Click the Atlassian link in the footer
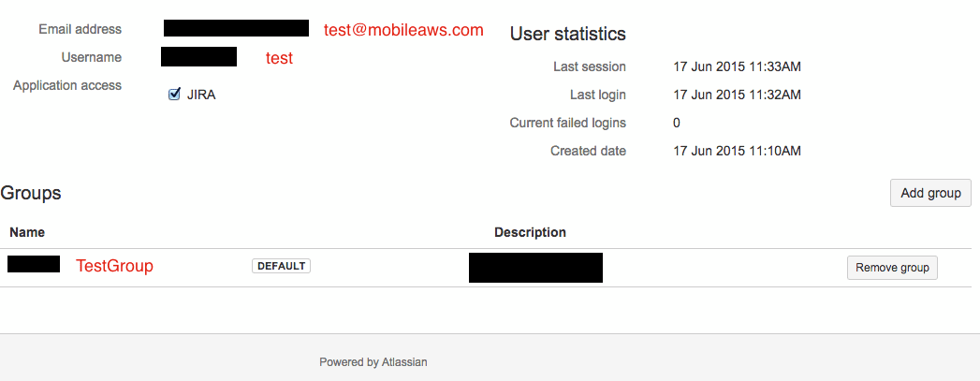Screen dimensions: 980x381 (x=404, y=361)
